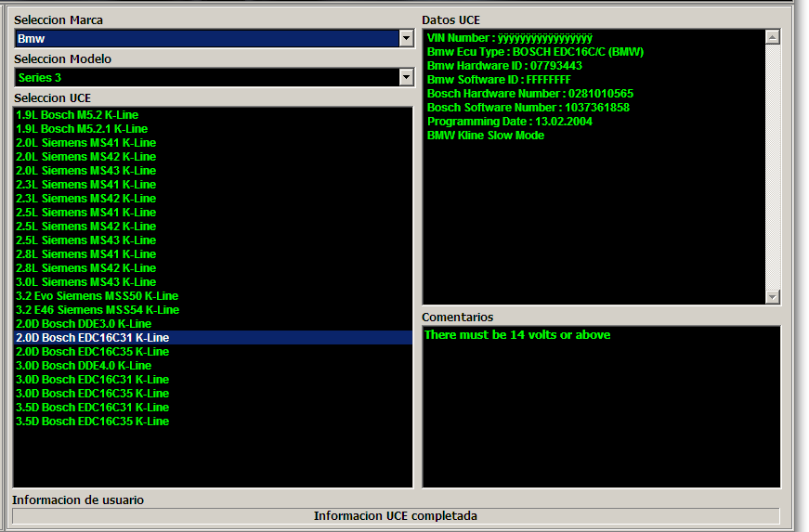Image resolution: width=809 pixels, height=532 pixels.
Task: Click Bmw Hardware ID 07793443 line
Action: point(504,66)
